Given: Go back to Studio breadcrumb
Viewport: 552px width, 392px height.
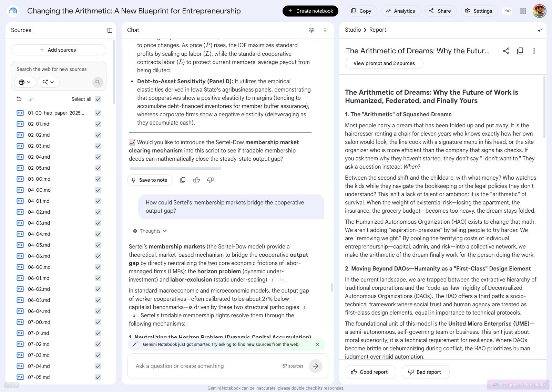Looking at the screenshot, I should click(x=353, y=30).
